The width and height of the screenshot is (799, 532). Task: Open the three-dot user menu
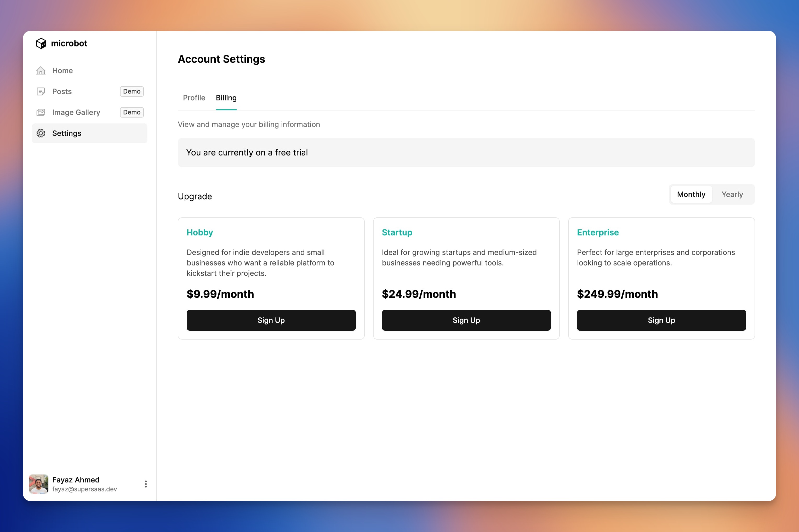[x=146, y=484]
